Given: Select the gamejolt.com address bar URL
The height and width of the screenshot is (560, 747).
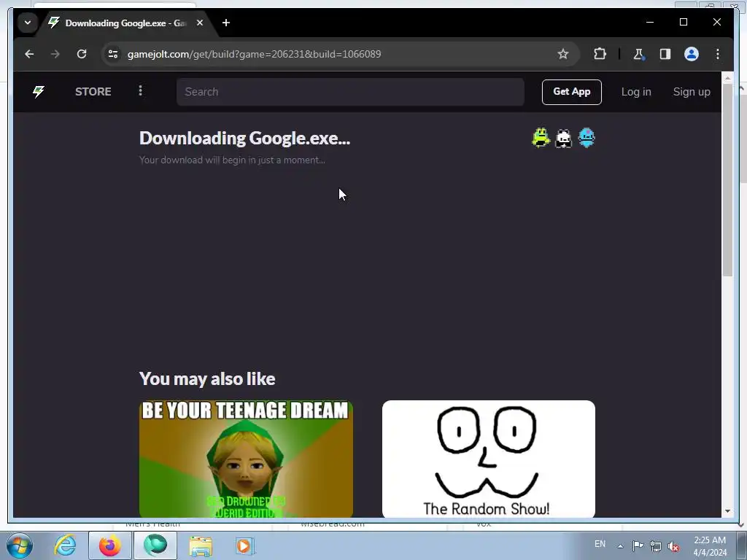Looking at the screenshot, I should 254,54.
